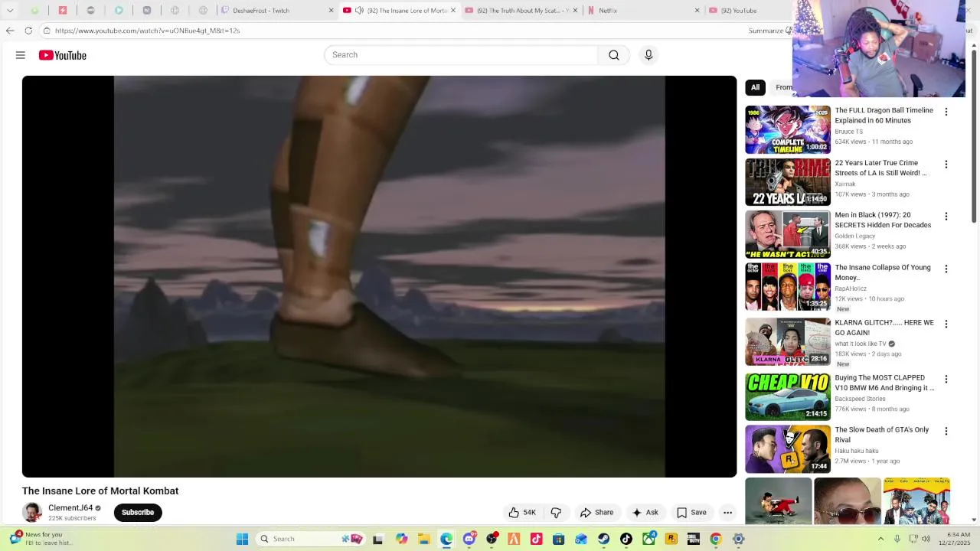Show hidden system tray icons chevron
Image resolution: width=980 pixels, height=551 pixels.
[880, 539]
